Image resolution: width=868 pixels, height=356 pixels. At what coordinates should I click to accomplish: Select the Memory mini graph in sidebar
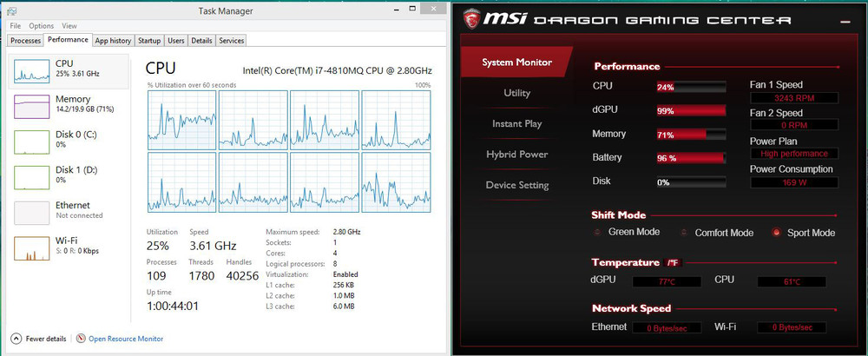tap(31, 107)
